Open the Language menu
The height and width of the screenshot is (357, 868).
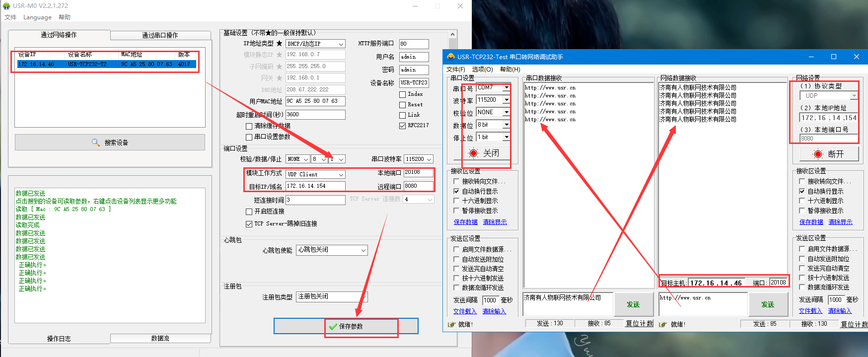(x=37, y=17)
